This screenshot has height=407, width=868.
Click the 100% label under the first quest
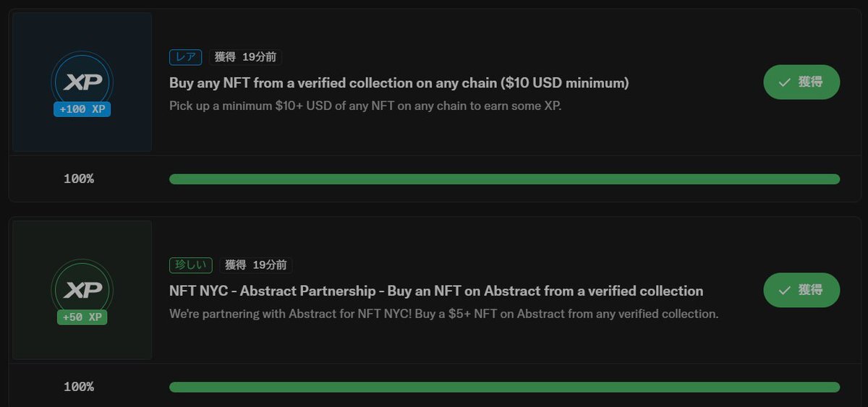[79, 179]
